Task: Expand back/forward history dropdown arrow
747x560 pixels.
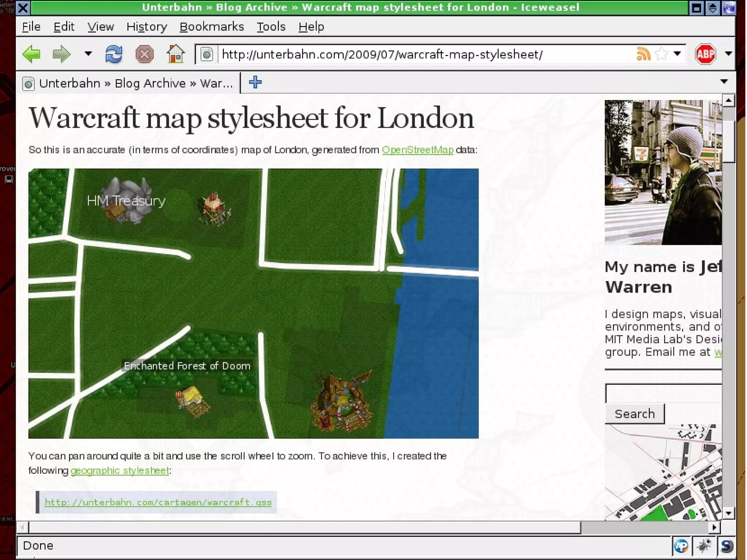Action: (88, 54)
